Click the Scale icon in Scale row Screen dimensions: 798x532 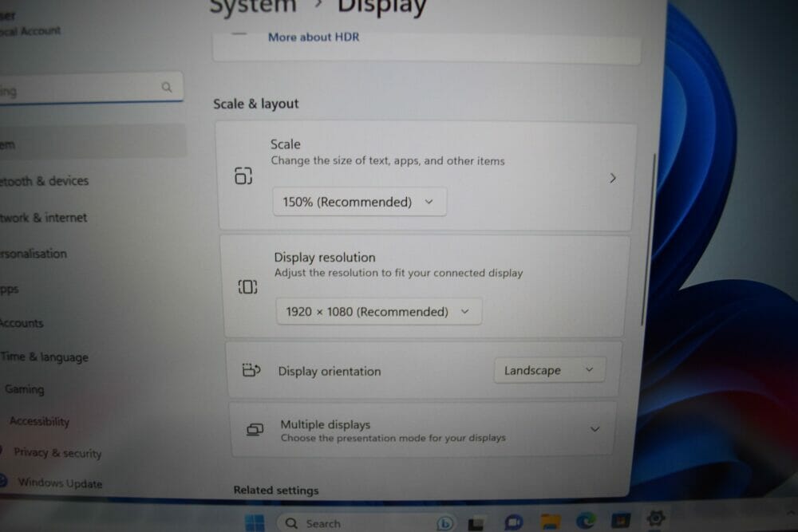[x=243, y=175]
